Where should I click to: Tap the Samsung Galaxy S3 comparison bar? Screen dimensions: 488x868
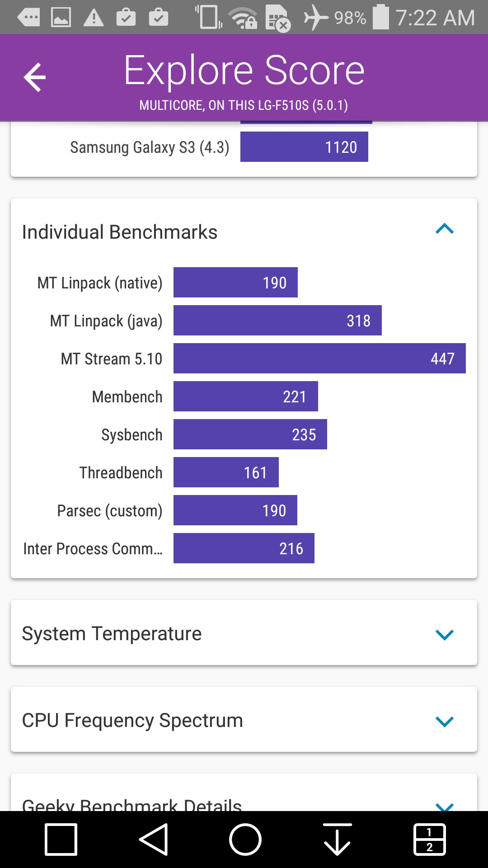tap(304, 147)
